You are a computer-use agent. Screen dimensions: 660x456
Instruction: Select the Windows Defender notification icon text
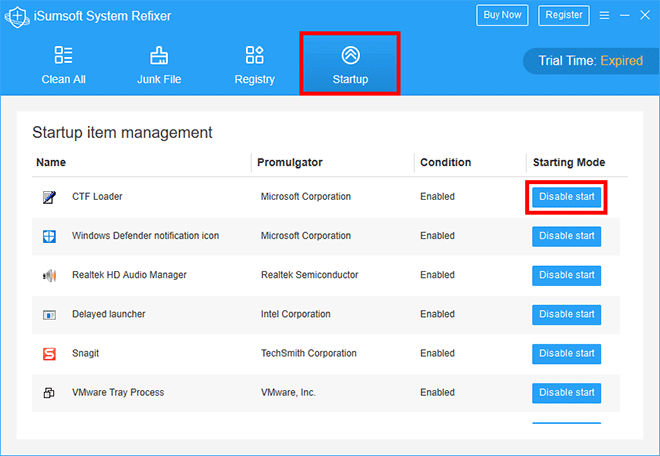pos(145,236)
